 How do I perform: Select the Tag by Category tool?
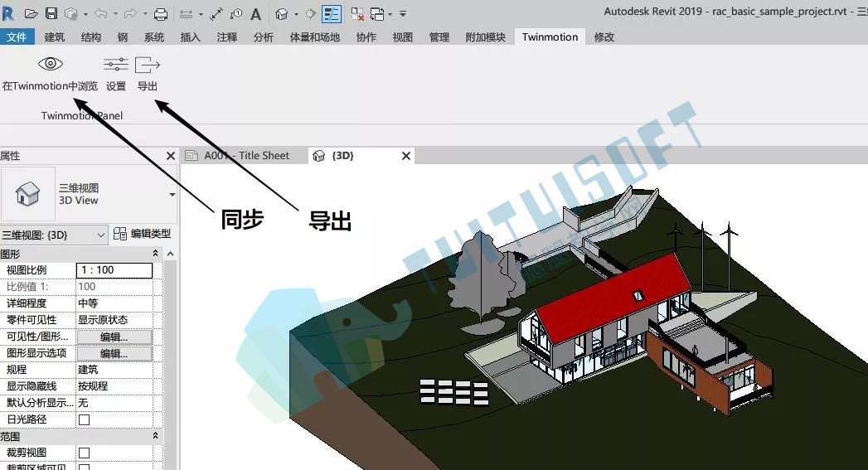[x=236, y=14]
